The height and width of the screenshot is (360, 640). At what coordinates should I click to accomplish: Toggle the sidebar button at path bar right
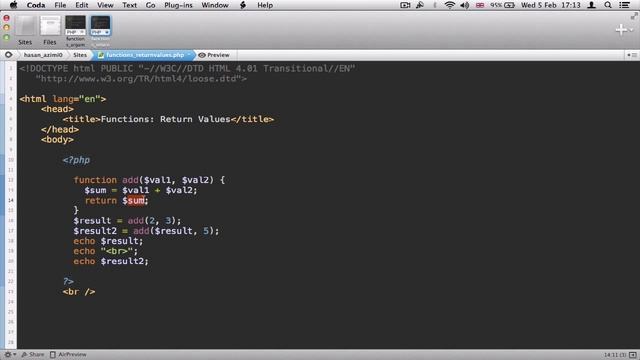[x=632, y=55]
